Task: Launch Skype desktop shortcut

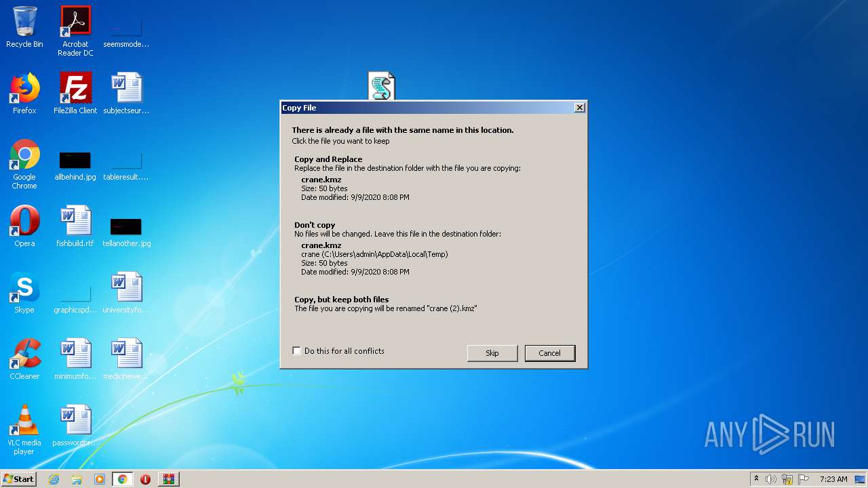Action: 24,293
